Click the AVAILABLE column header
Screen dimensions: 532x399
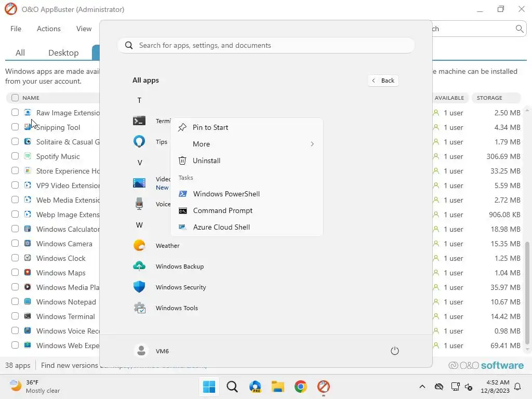click(449, 98)
